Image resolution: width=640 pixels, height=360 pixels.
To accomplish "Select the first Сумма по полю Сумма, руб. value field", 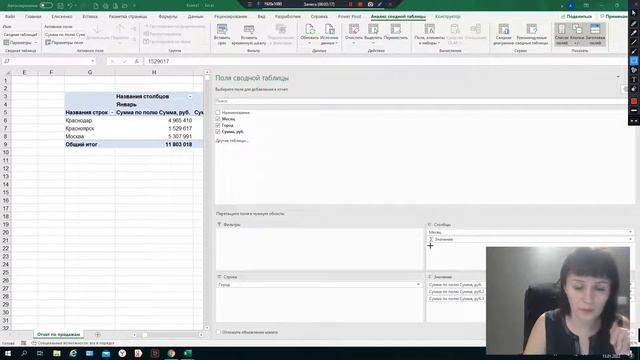I will 456,284.
